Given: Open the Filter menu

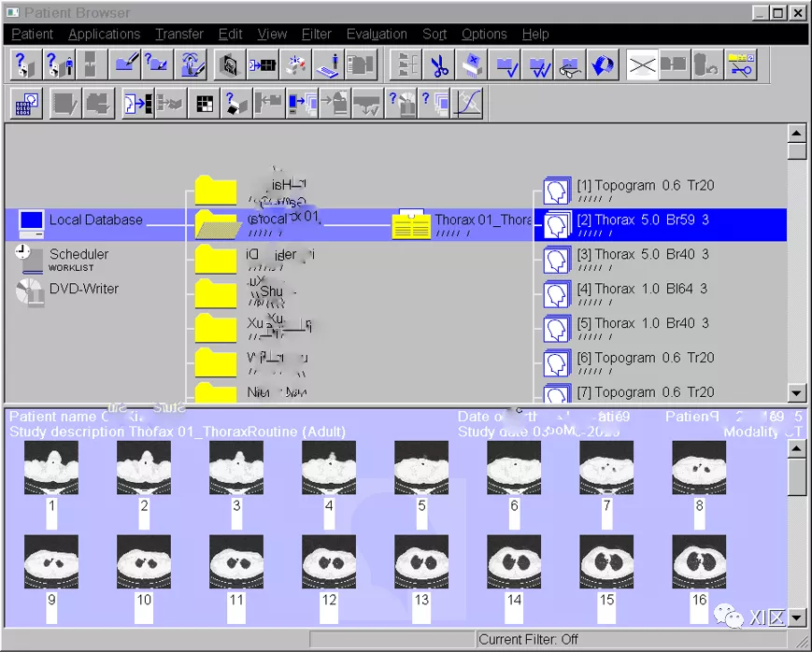Looking at the screenshot, I should (317, 35).
